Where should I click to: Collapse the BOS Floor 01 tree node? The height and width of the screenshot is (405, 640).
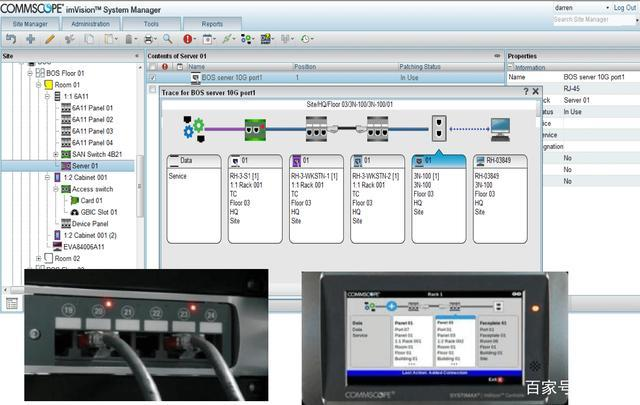click(30, 73)
